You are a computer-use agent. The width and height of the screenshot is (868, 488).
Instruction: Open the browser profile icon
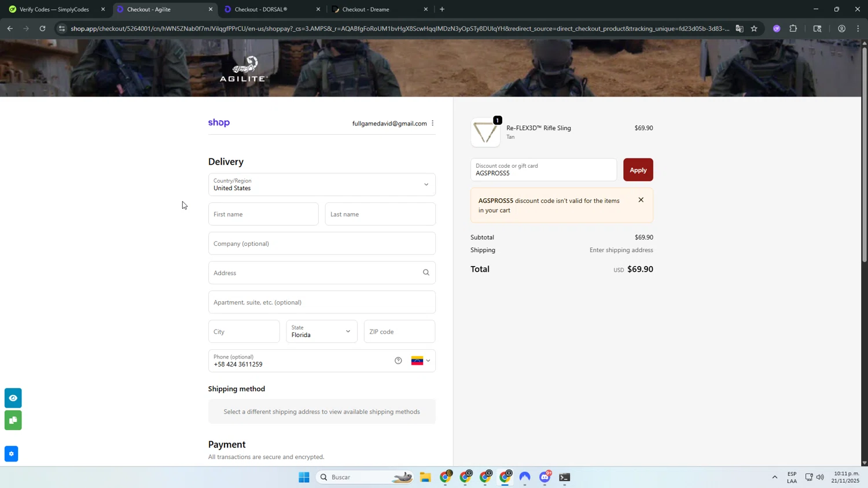tap(841, 28)
